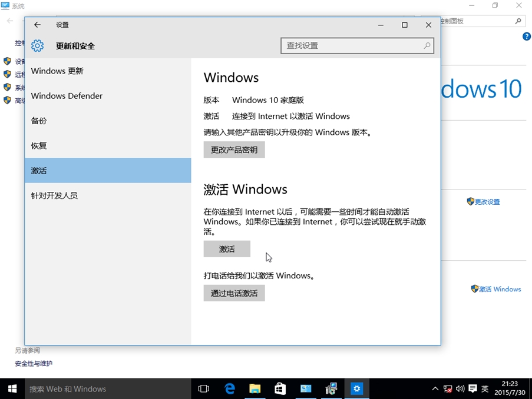This screenshot has height=399, width=532.
Task: Click the Update & Security gear icon
Action: (x=37, y=45)
